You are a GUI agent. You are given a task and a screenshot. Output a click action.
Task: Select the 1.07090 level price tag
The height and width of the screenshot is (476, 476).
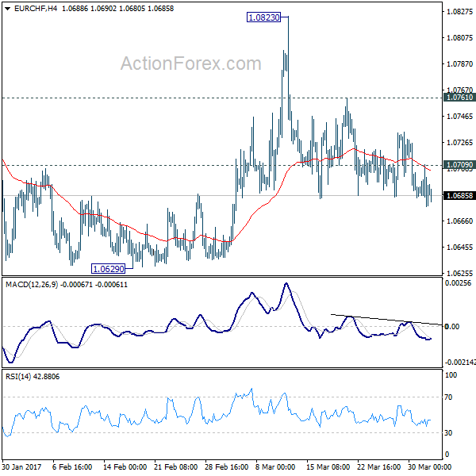pos(459,164)
